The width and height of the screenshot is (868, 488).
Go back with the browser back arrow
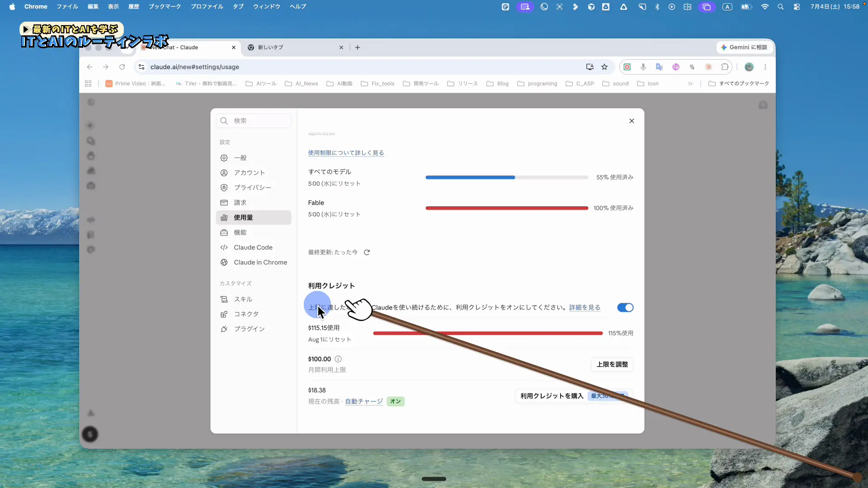90,67
